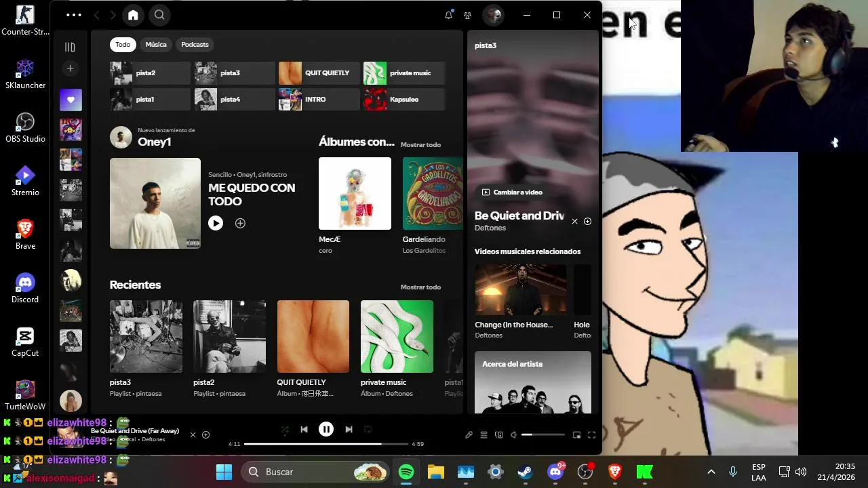
Task: Open Be Quiet and Drive title in side panel
Action: (x=519, y=216)
